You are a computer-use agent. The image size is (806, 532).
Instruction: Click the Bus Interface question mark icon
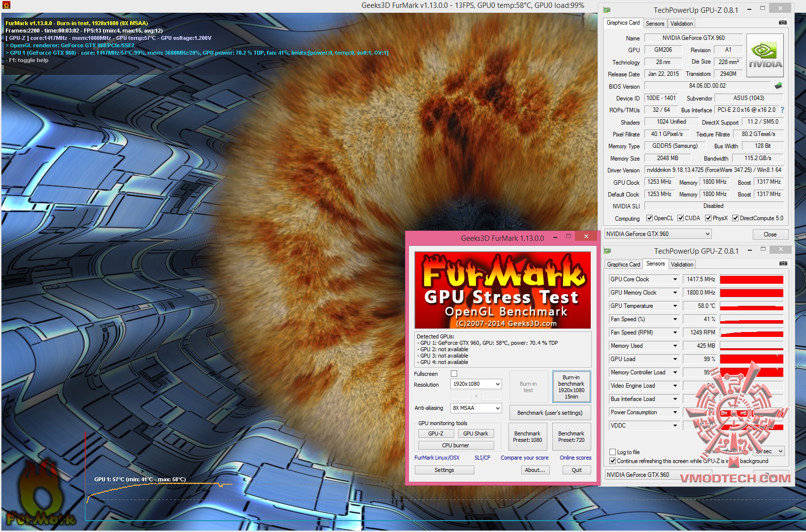(x=782, y=110)
